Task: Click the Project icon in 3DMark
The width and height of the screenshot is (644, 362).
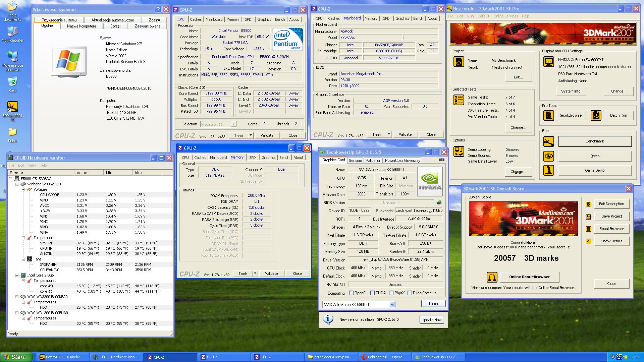Action: 459,62
